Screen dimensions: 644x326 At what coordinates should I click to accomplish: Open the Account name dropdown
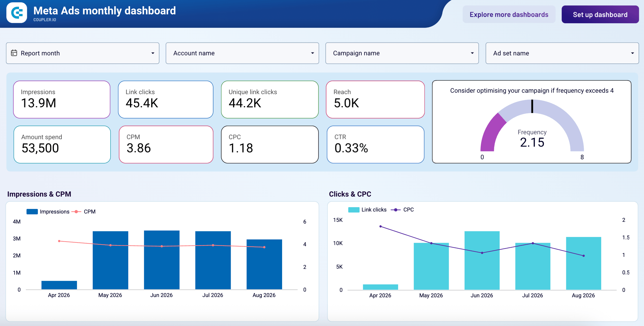(x=242, y=53)
